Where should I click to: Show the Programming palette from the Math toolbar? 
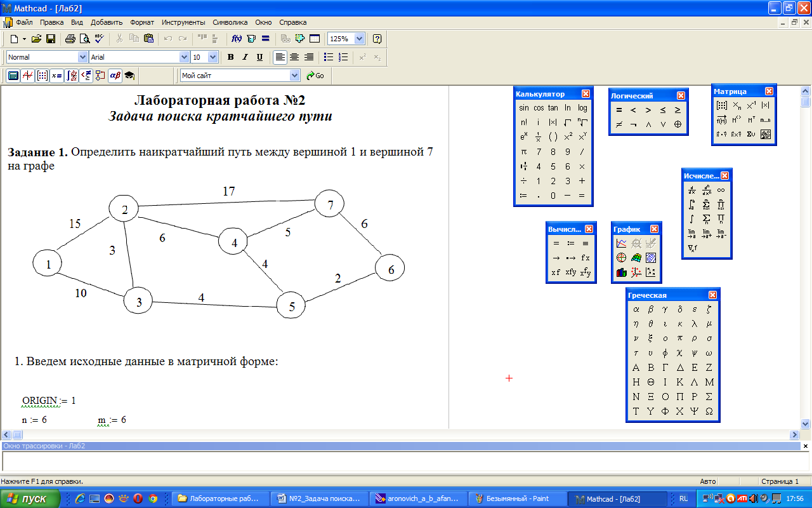(100, 76)
